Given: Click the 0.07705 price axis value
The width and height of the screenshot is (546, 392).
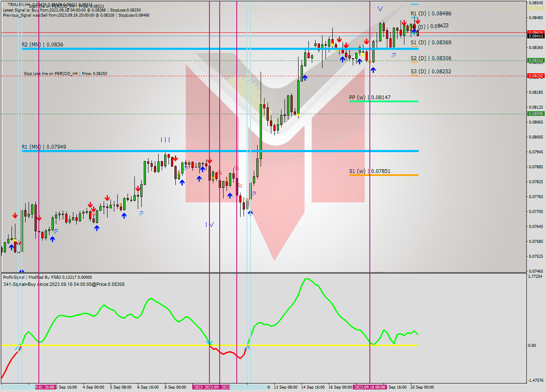Looking at the screenshot, I should tap(535, 212).
